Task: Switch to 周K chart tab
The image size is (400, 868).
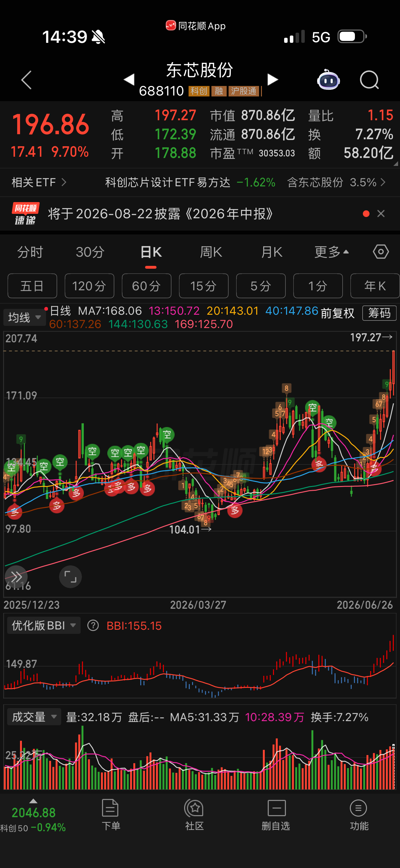Action: pos(211,252)
